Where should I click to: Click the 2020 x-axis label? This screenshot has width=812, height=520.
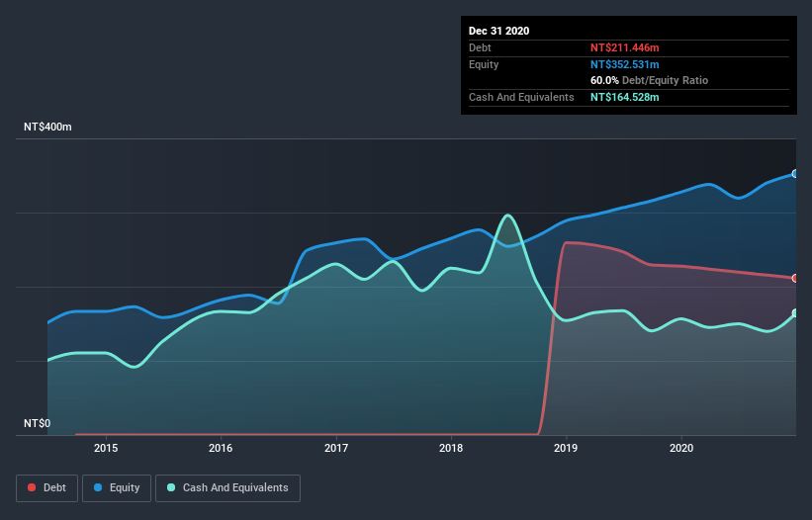(x=681, y=448)
